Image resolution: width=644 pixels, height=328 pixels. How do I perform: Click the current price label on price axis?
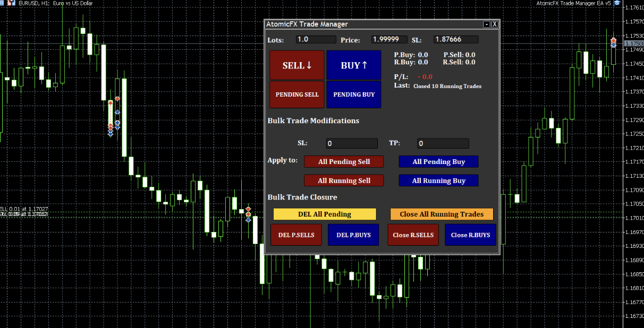point(634,44)
